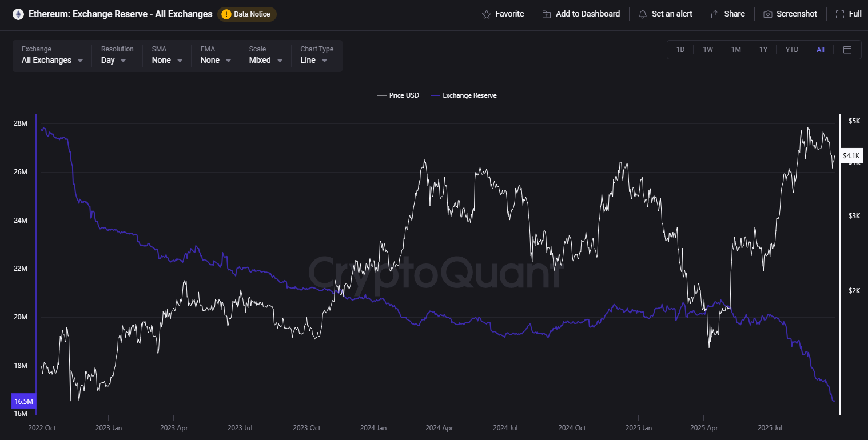The image size is (868, 440).
Task: Add chart to Favorite
Action: [503, 14]
